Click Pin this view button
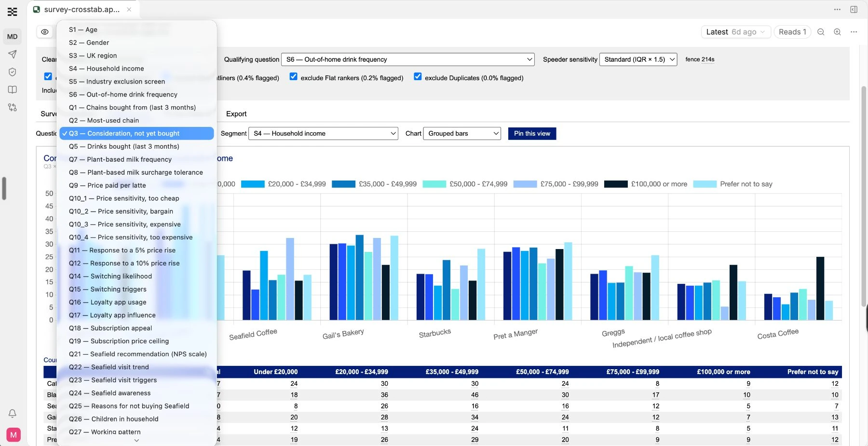This screenshot has height=446, width=868. 532,134
